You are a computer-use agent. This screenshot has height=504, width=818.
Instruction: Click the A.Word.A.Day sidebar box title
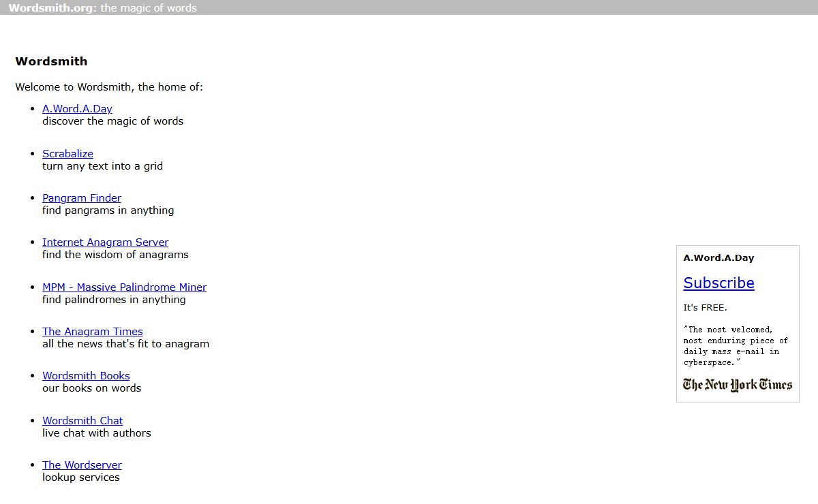point(718,258)
